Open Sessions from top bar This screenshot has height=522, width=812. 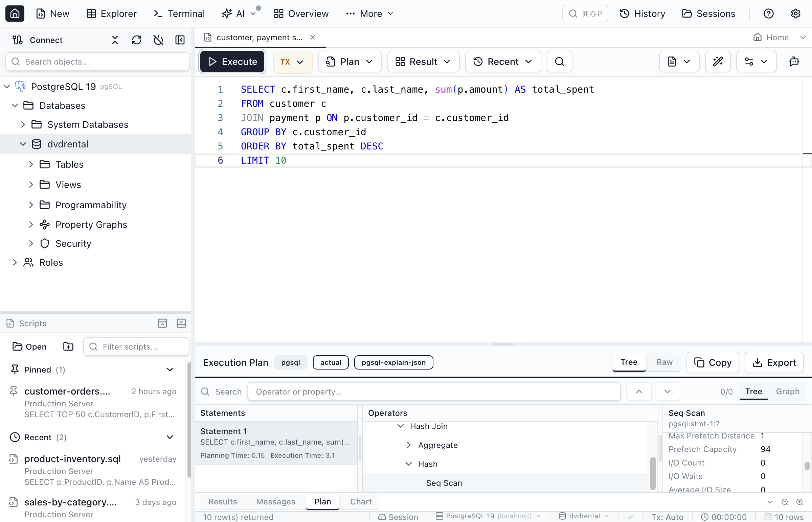pos(708,14)
